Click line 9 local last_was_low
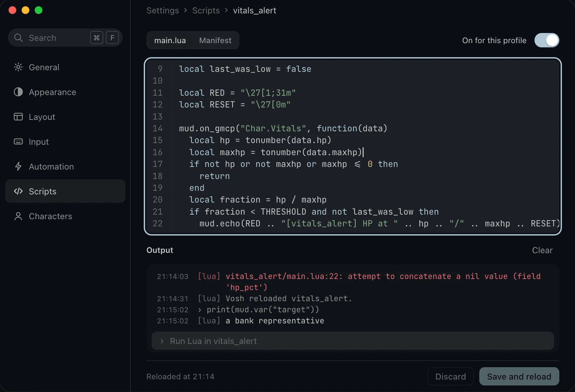 coord(245,69)
